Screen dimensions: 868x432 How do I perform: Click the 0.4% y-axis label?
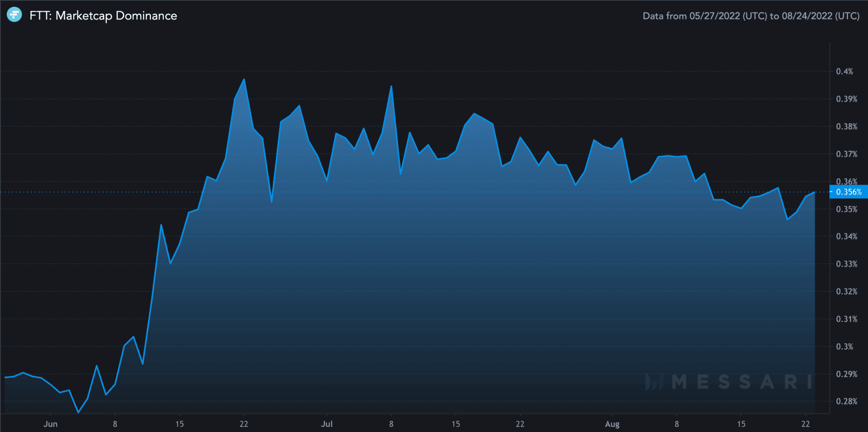point(844,71)
